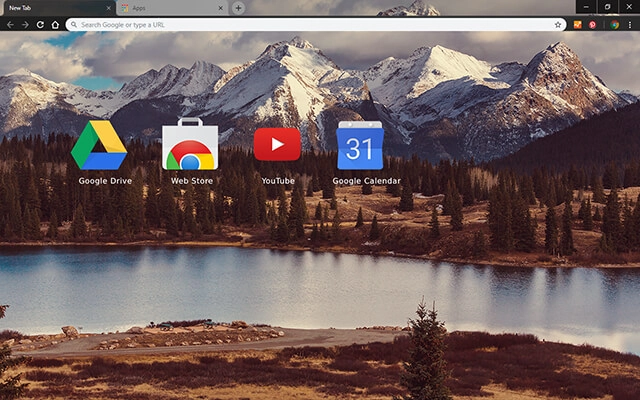Click the Home button icon
Image resolution: width=640 pixels, height=400 pixels.
click(55, 25)
